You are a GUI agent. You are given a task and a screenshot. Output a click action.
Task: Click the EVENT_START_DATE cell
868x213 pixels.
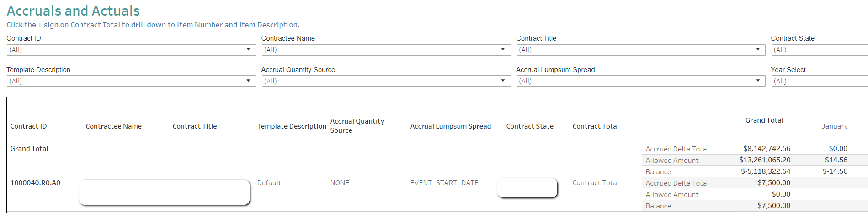pos(444,183)
